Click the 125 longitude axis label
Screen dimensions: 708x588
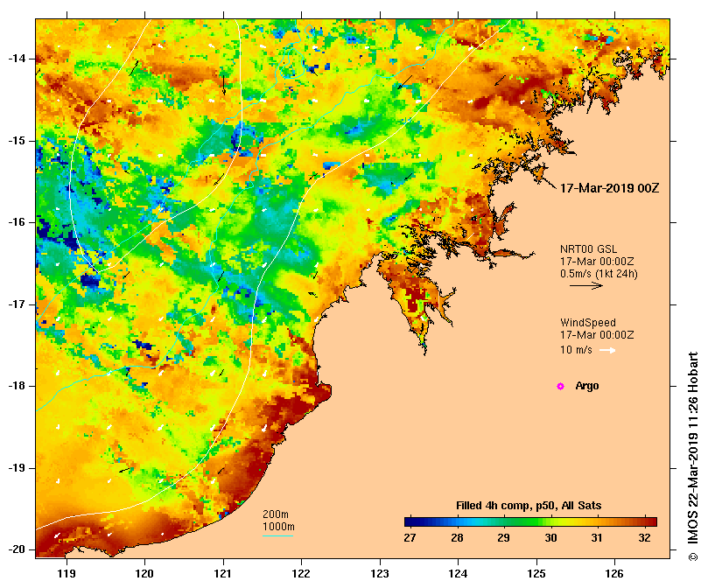[536, 574]
